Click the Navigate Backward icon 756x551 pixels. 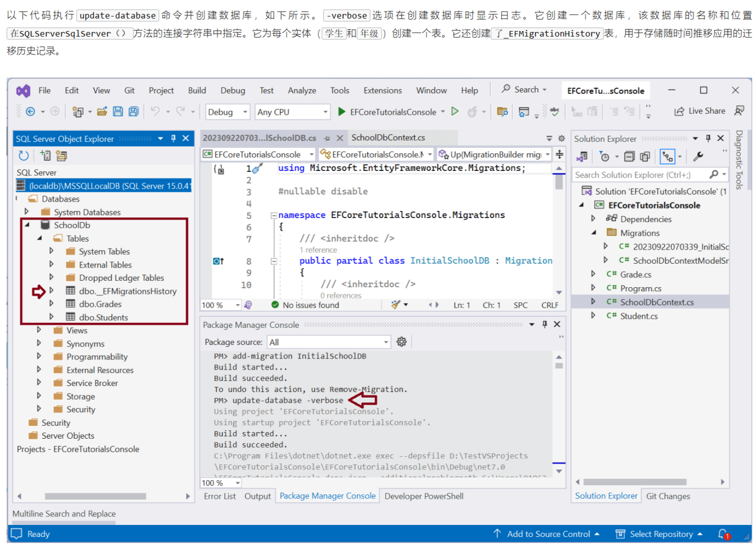[30, 112]
